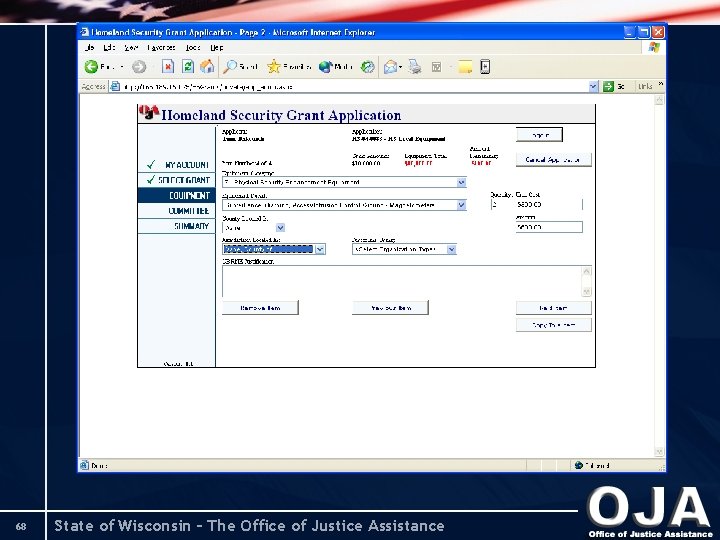Click the Done page icon in the status bar
Screen dimensions: 720x540
(x=84, y=465)
